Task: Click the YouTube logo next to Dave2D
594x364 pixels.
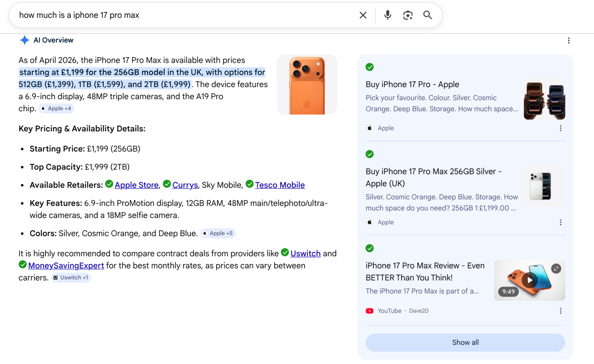Action: [x=370, y=311]
